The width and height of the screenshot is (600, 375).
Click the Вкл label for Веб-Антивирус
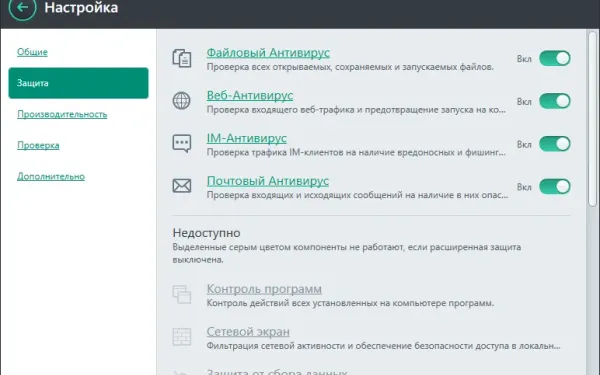coord(524,102)
